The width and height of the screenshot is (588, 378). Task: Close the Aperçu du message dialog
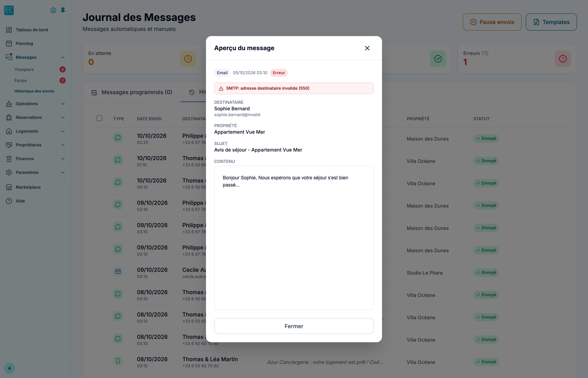(367, 48)
